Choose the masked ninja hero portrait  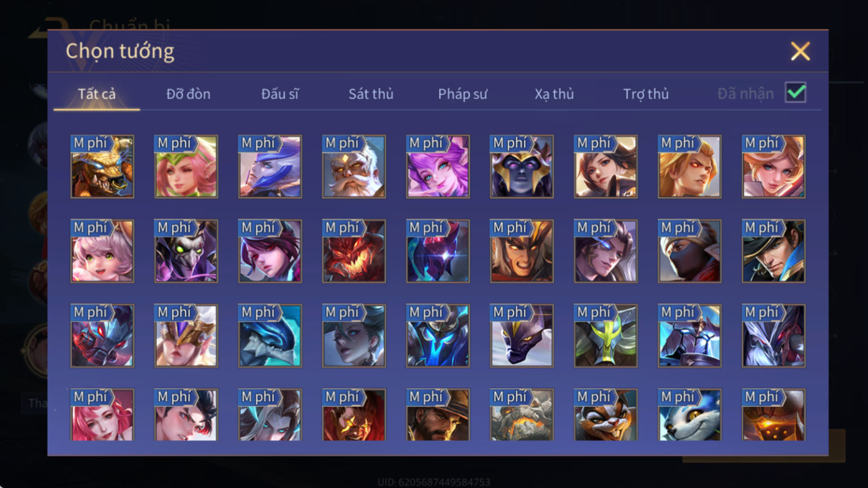[x=689, y=251]
